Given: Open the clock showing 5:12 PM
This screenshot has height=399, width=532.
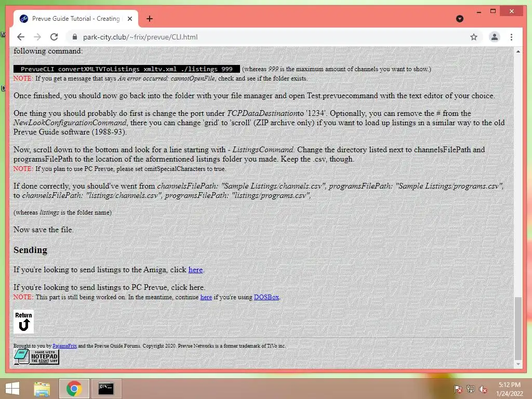Looking at the screenshot, I should pyautogui.click(x=510, y=389).
